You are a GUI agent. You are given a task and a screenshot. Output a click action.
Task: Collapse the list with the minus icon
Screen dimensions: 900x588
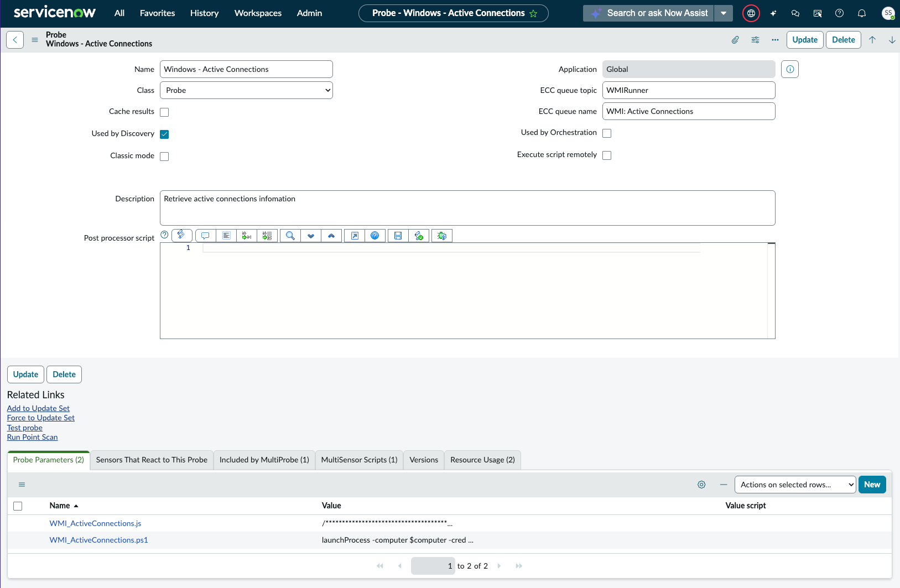[724, 485]
